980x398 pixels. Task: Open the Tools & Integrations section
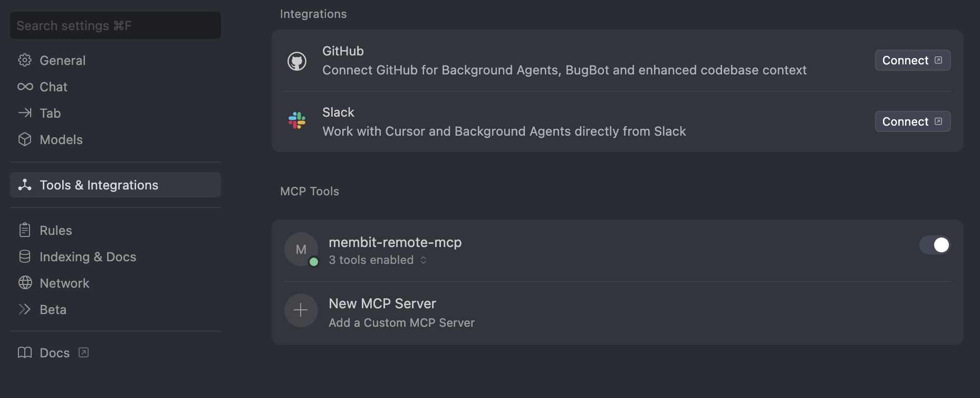tap(99, 185)
